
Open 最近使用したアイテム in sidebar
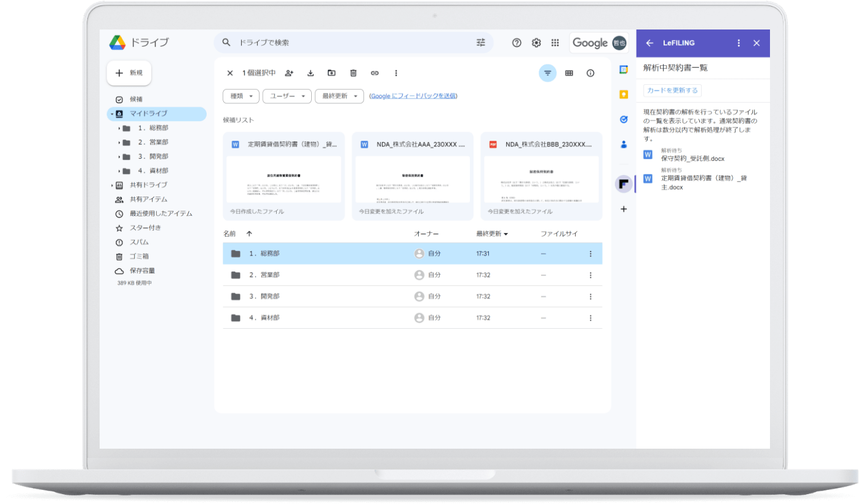point(161,213)
